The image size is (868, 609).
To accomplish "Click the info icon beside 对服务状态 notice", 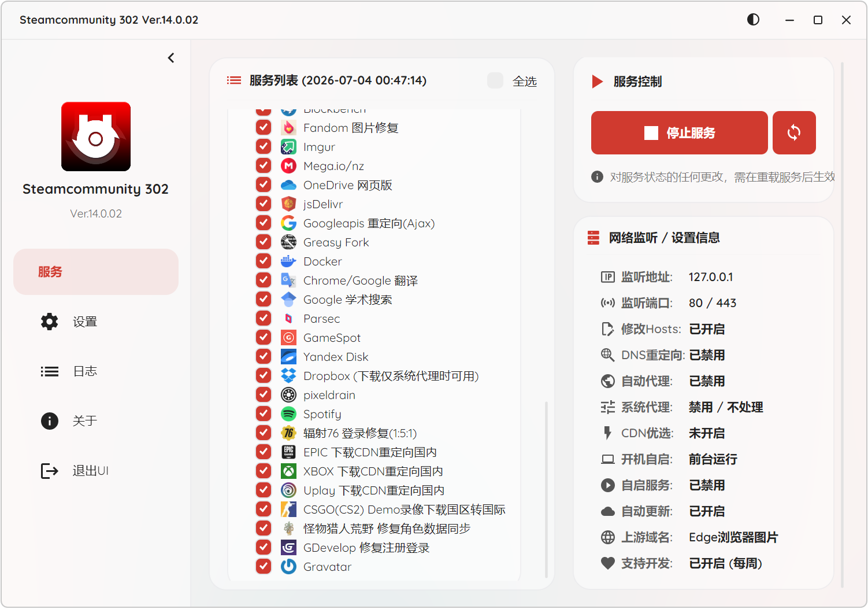I will tap(598, 177).
